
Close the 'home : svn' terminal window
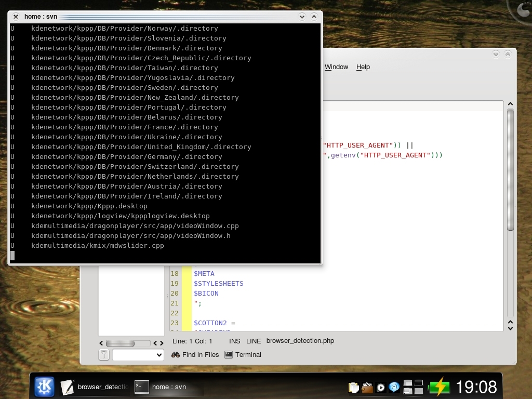(x=16, y=16)
